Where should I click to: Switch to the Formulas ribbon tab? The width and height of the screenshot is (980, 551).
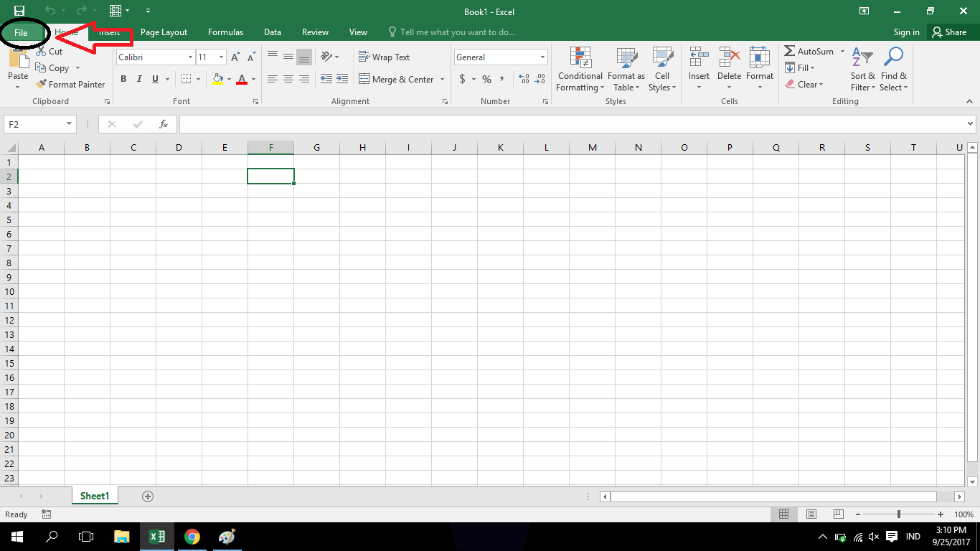(x=225, y=32)
